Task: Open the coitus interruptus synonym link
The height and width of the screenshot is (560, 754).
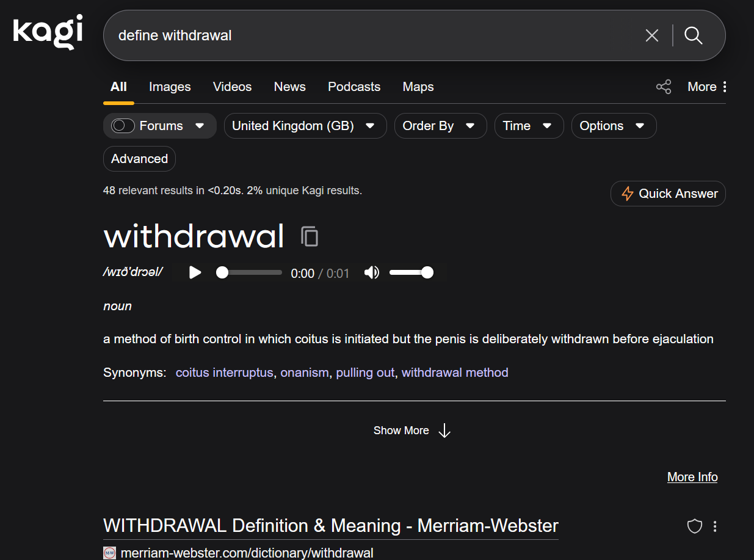Action: [224, 373]
